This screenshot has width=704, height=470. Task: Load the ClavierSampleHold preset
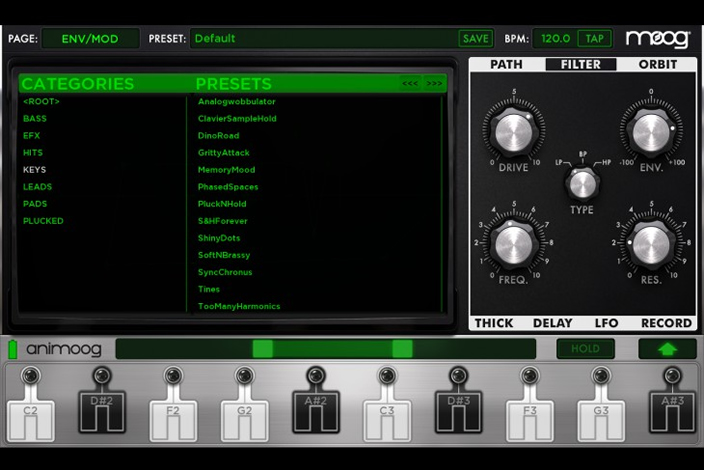point(237,119)
